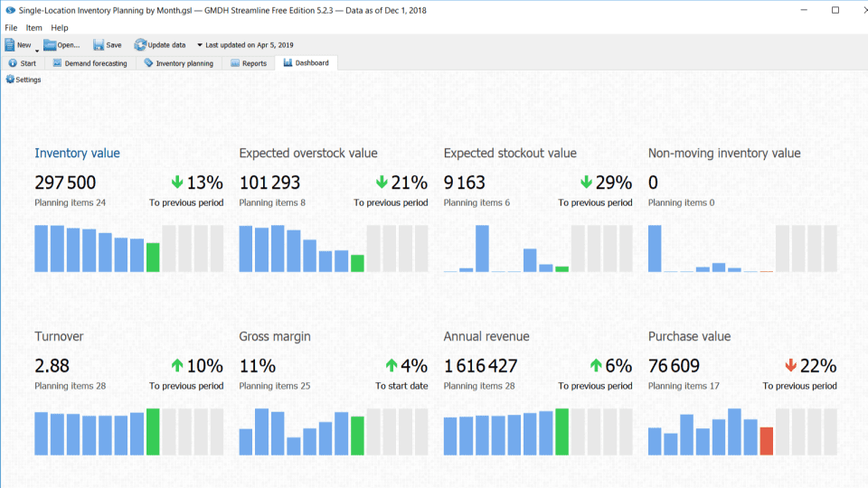The width and height of the screenshot is (868, 488).
Task: Click the Open folder icon
Action: click(50, 44)
